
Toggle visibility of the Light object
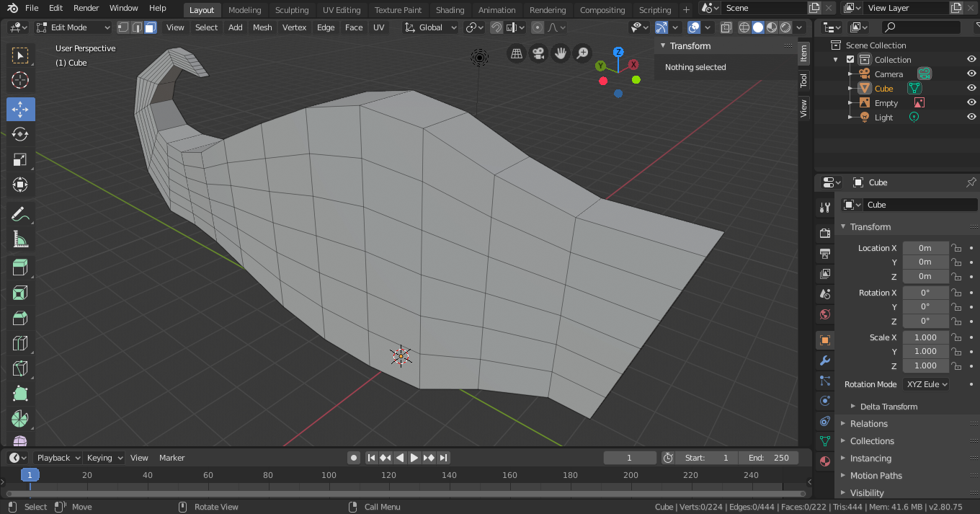971,117
